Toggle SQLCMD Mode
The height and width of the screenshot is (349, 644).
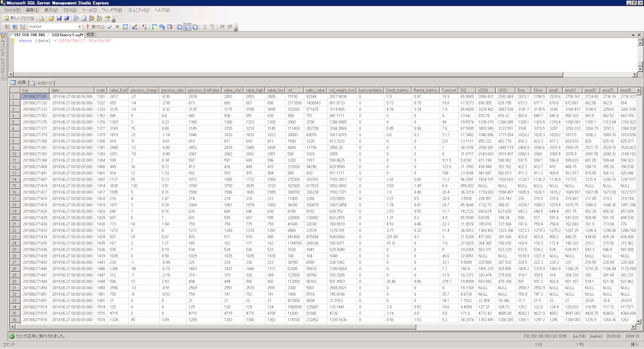tap(169, 26)
